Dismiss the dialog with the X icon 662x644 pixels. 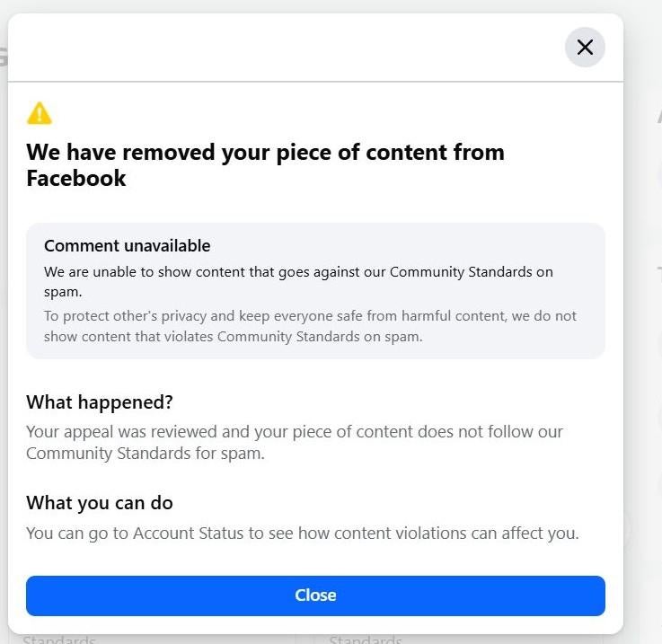585,48
